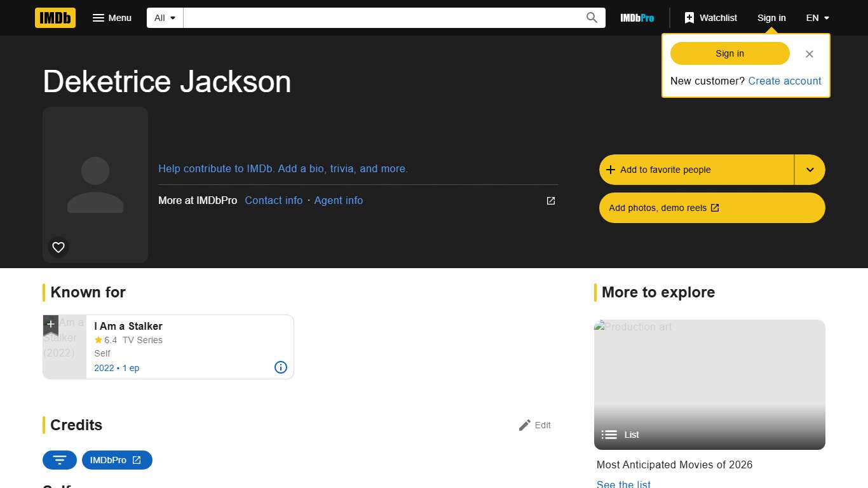
Task: Click the IMDb logo
Action: tap(55, 18)
